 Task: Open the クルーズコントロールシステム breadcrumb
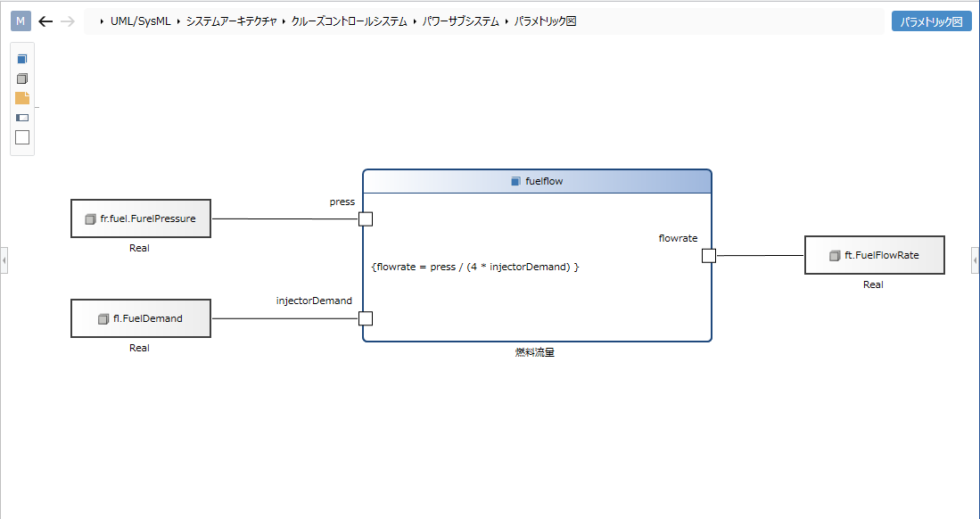tap(349, 21)
